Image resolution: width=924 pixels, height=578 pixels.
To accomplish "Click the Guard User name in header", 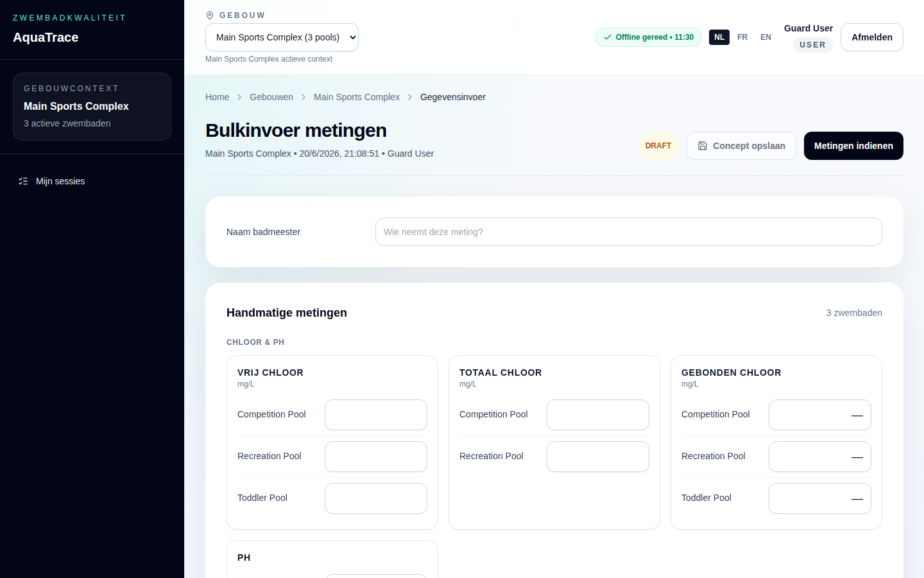I will point(809,28).
